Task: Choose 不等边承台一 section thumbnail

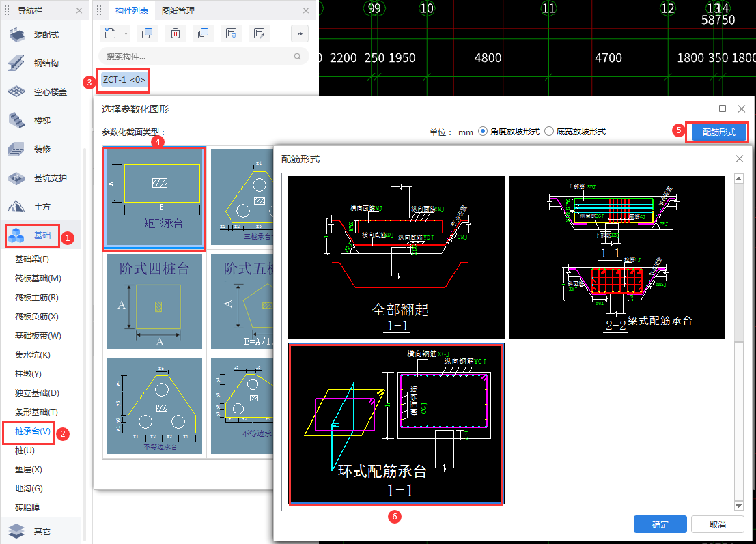Action: pos(154,405)
